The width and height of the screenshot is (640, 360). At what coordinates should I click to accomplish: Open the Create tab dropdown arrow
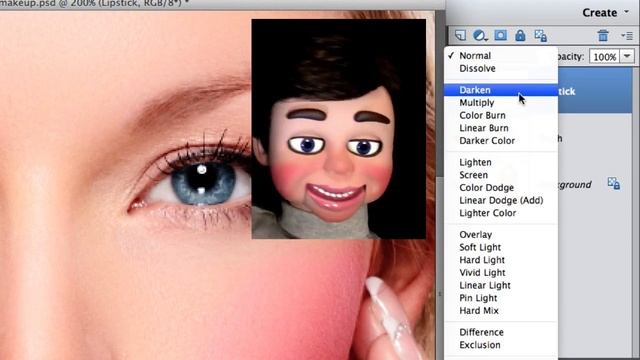(627, 12)
